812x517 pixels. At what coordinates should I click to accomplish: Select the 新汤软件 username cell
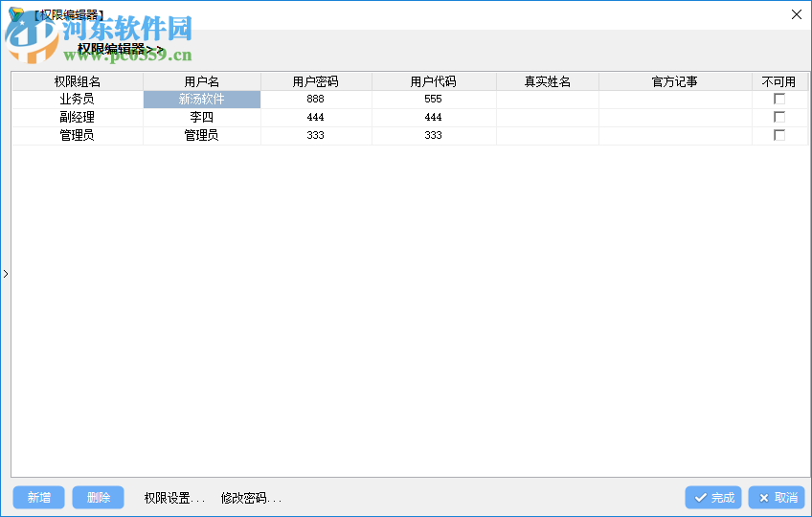click(202, 99)
